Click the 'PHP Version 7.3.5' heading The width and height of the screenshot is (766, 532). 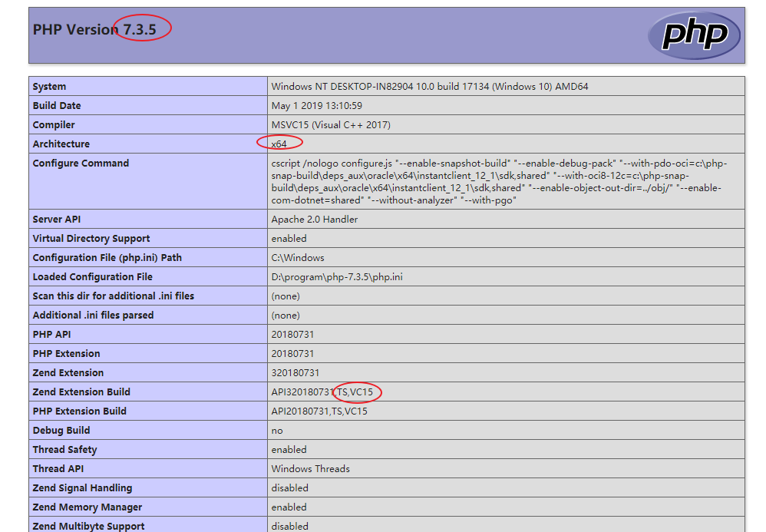(x=94, y=30)
